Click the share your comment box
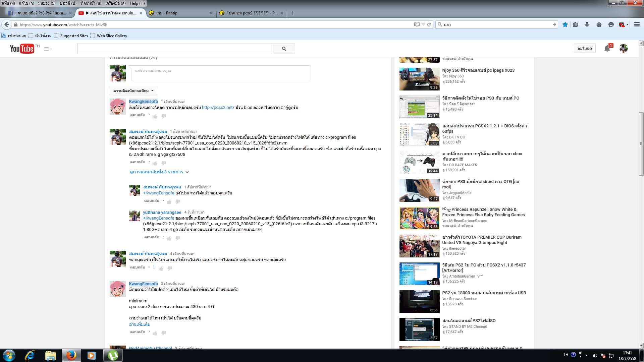The image size is (644, 362). pyautogui.click(x=221, y=73)
